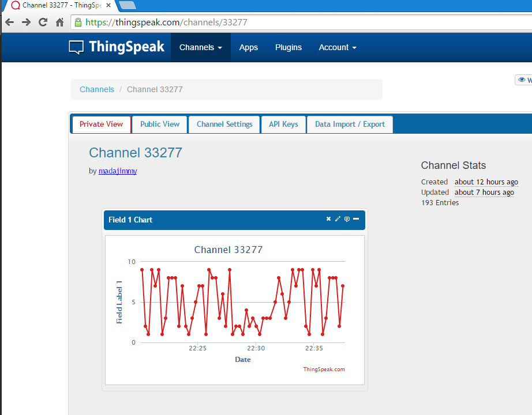This screenshot has height=415, width=532.
Task: Open the API Keys tab
Action: (x=283, y=124)
